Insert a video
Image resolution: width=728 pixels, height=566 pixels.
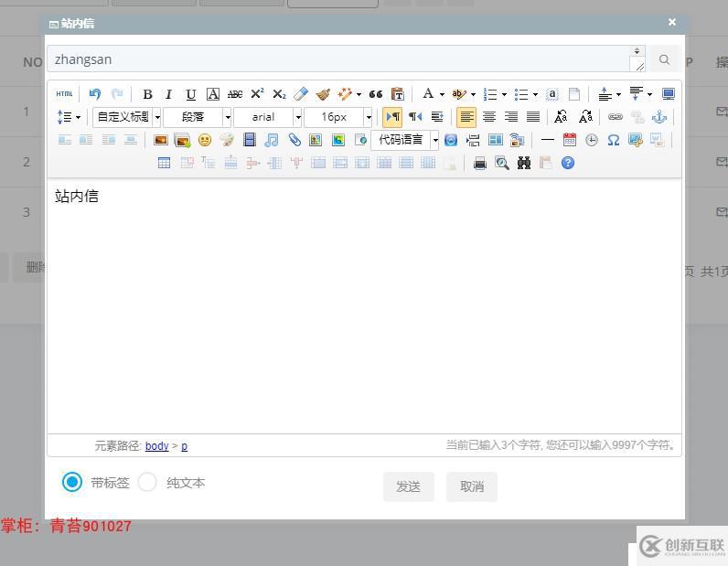[250, 140]
